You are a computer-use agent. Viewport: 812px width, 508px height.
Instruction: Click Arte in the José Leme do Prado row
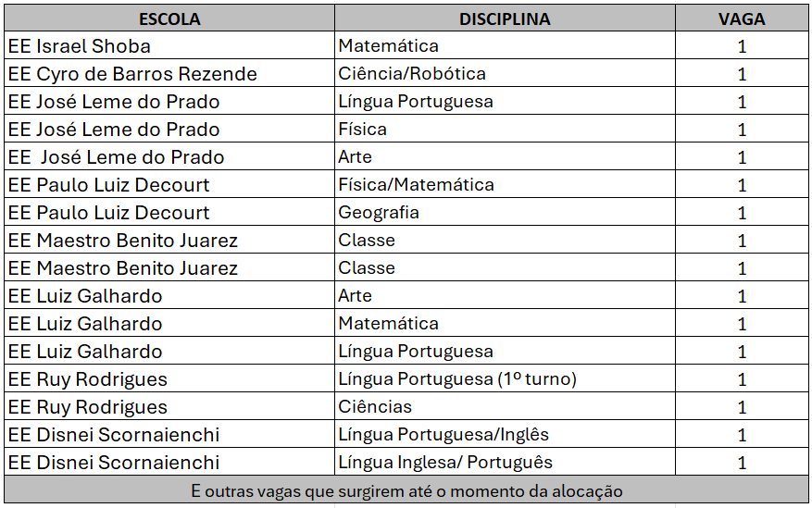356,157
